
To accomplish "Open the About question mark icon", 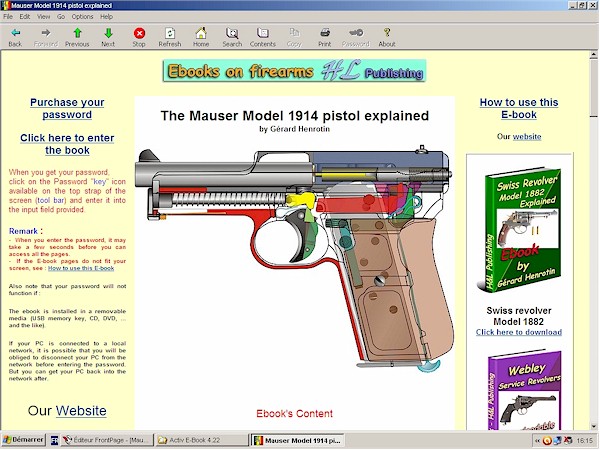I will tap(387, 37).
